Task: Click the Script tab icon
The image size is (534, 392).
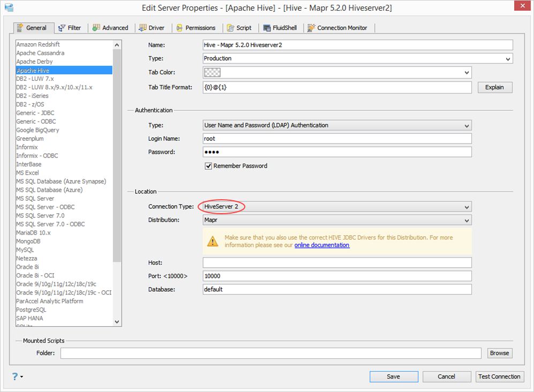Action: point(230,28)
